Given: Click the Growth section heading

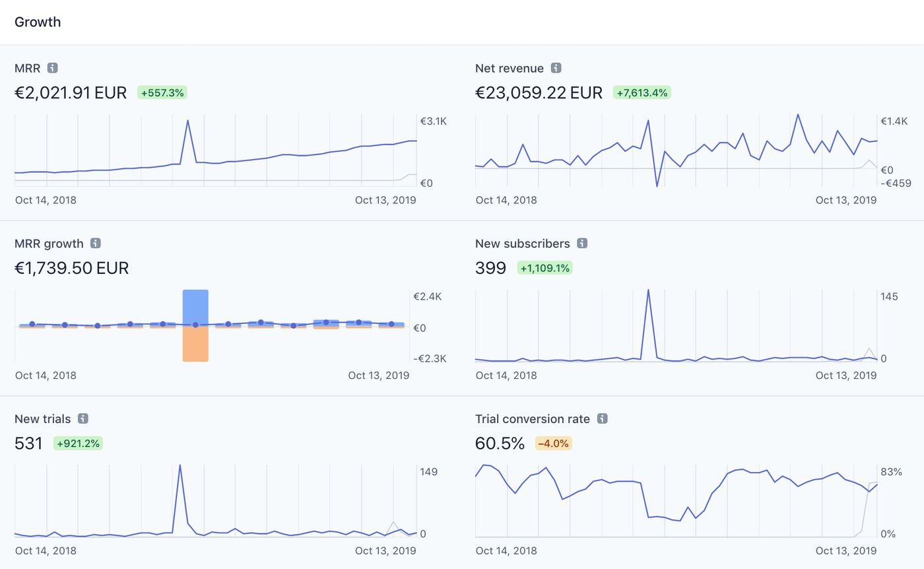Looking at the screenshot, I should [38, 22].
